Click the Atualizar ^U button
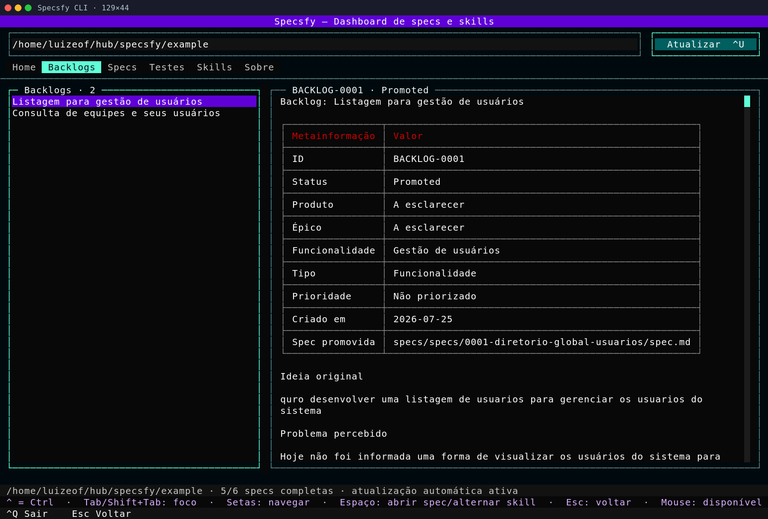 [x=705, y=44]
